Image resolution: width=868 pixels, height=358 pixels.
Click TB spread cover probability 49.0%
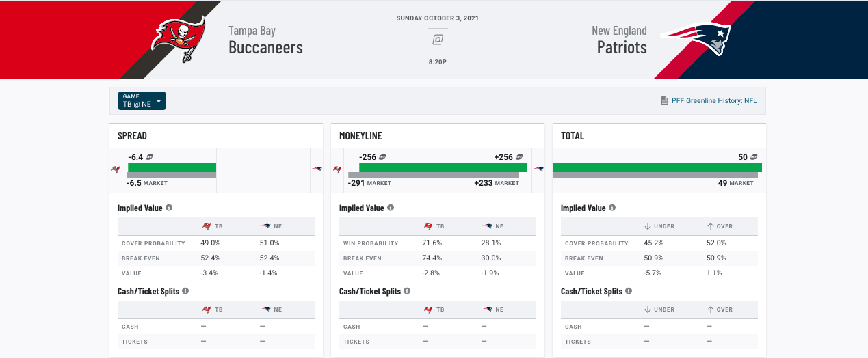click(x=211, y=243)
